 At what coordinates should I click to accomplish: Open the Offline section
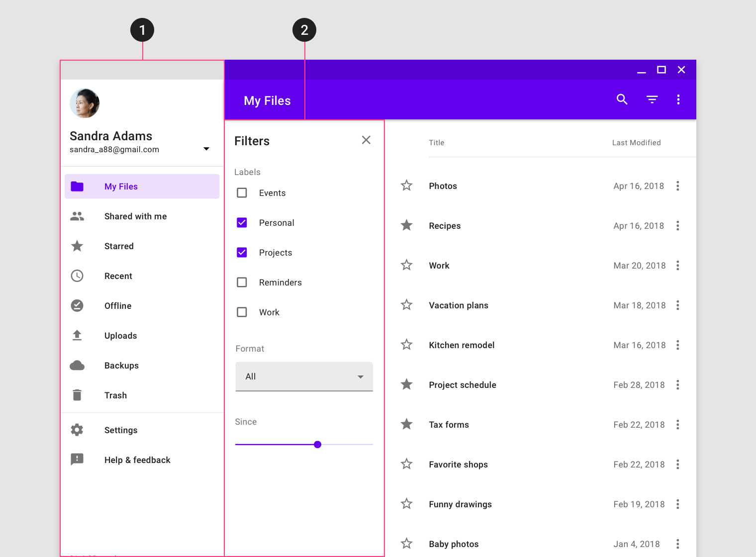(142, 306)
